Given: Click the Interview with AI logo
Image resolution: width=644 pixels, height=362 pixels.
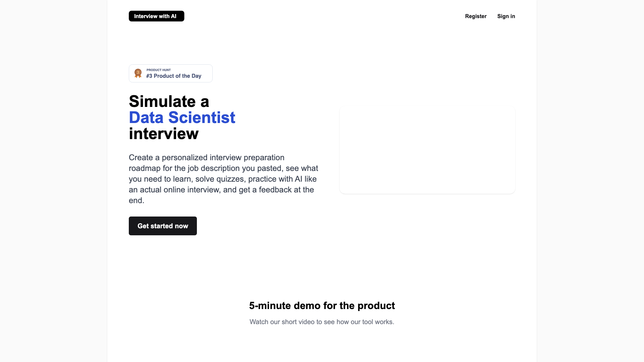Looking at the screenshot, I should pos(156,16).
